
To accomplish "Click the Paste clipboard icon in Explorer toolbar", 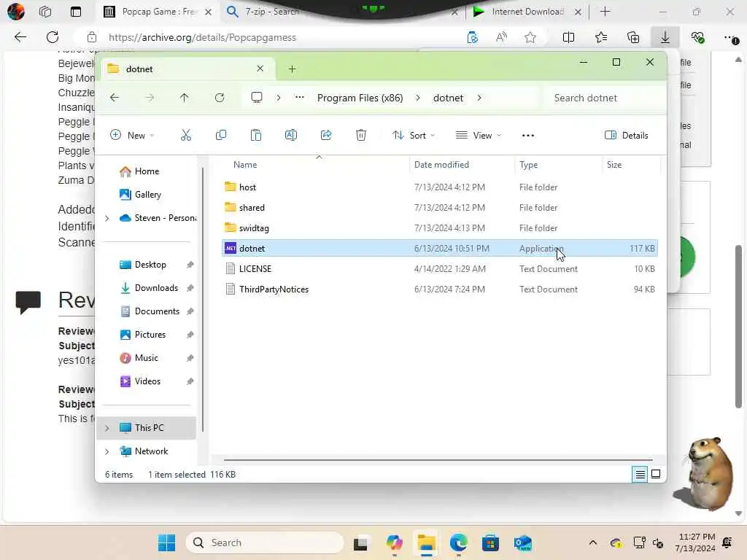I will 256,135.
